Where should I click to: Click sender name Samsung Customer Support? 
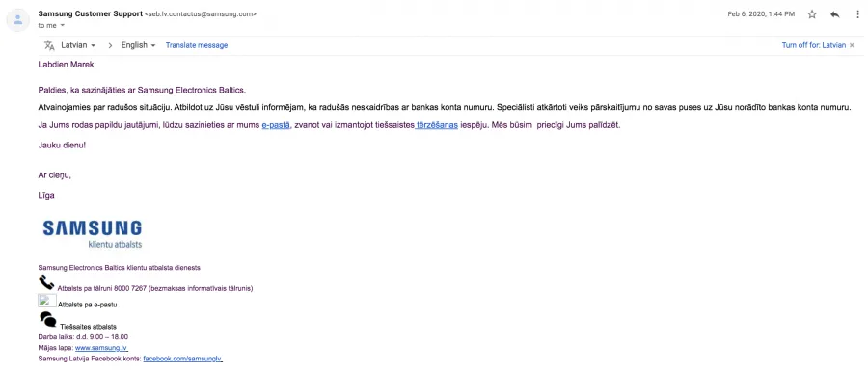point(91,13)
